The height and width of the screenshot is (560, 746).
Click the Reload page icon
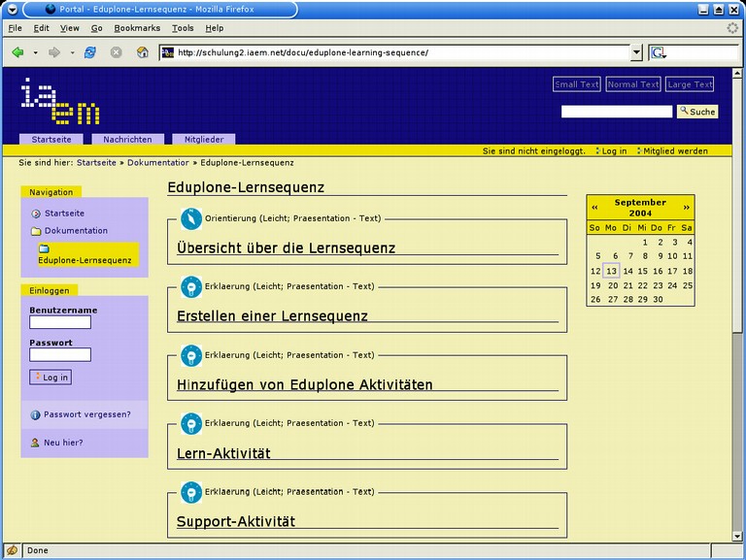[x=90, y=52]
